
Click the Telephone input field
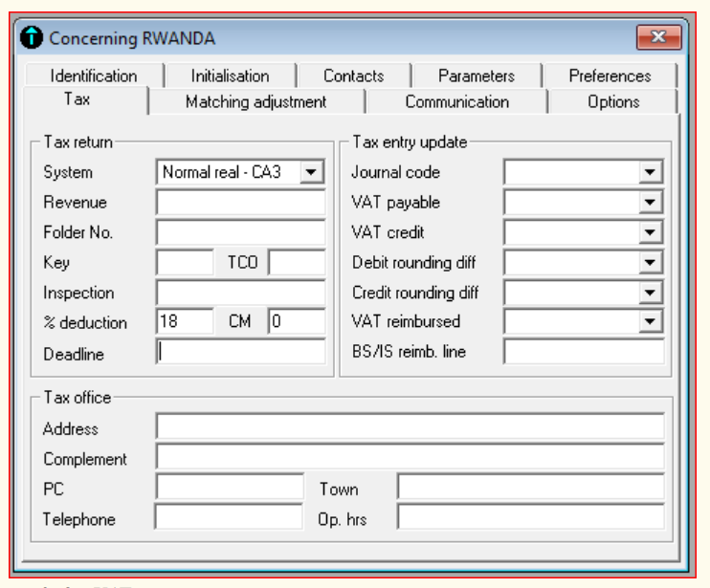229,517
